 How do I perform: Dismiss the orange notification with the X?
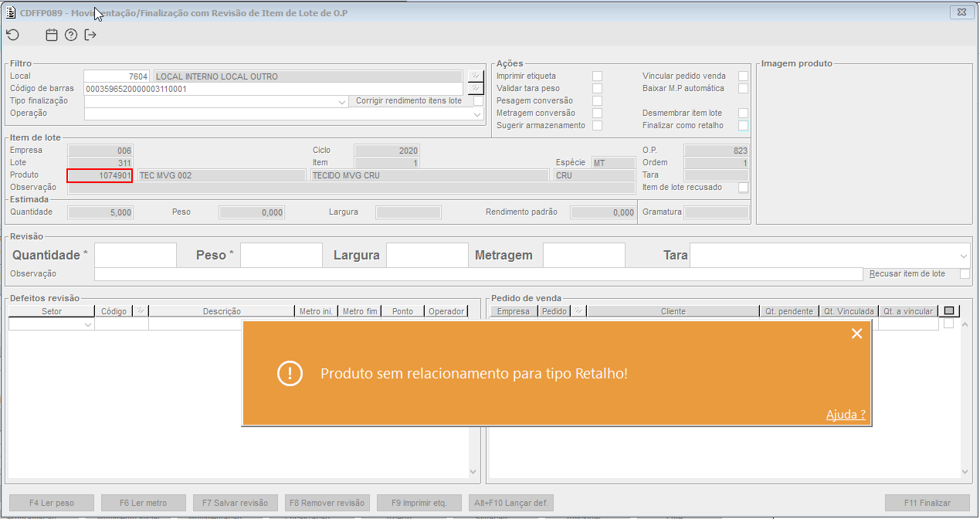tap(856, 334)
